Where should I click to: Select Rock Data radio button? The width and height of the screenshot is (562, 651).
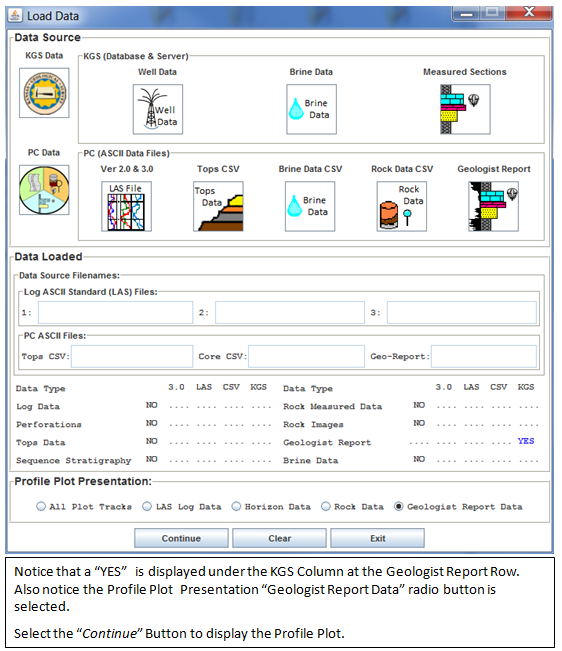click(326, 506)
